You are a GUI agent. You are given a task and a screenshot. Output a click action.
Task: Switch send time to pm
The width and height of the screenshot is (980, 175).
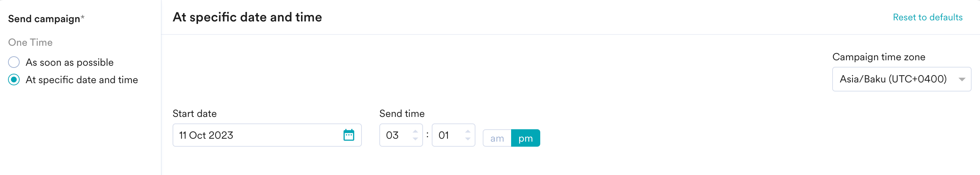click(x=525, y=138)
